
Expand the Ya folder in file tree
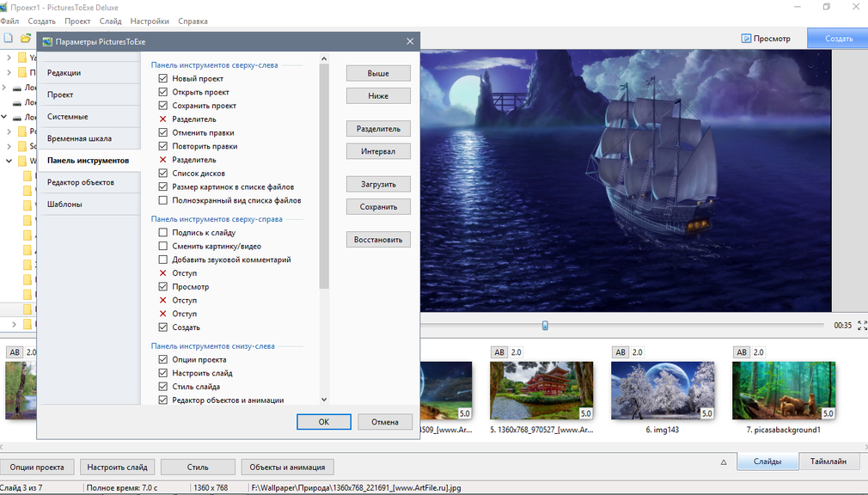tap(9, 58)
